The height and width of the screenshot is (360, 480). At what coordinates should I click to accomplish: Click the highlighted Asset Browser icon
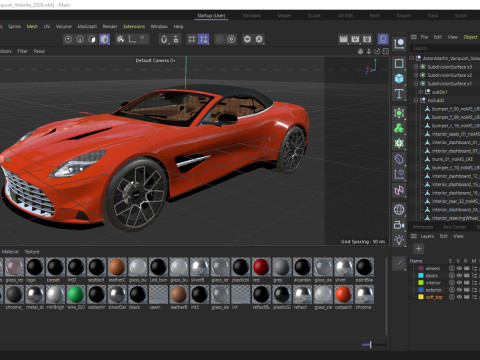(383, 39)
